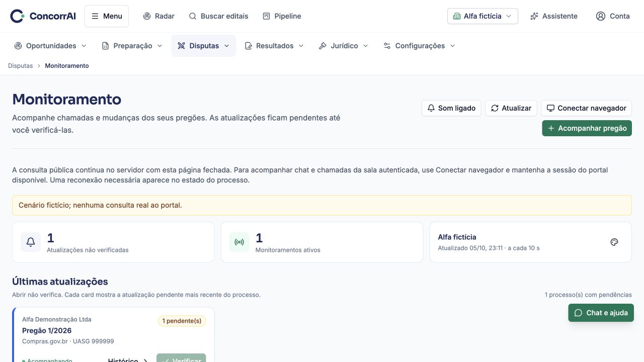Go to Radar
This screenshot has height=362, width=644.
[158, 16]
